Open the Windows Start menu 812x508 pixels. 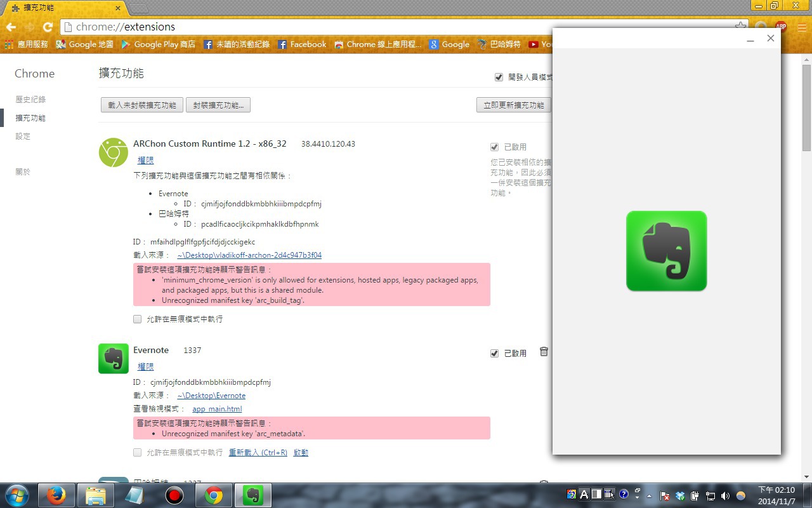17,495
